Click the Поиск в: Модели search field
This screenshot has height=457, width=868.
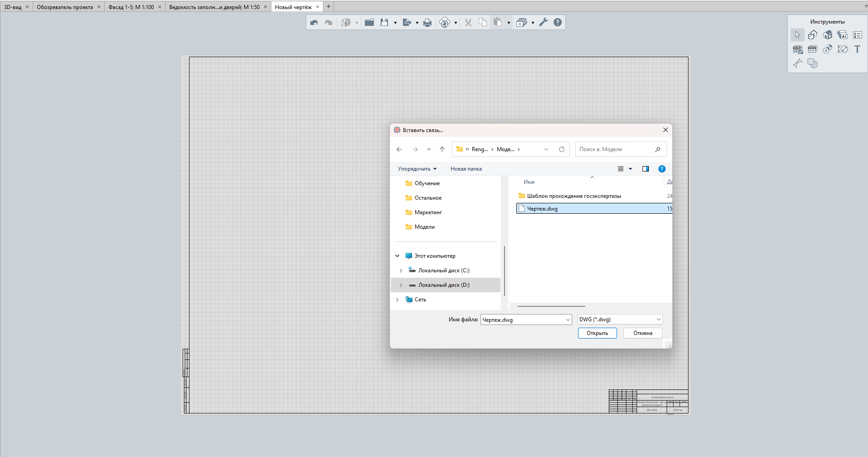point(621,149)
